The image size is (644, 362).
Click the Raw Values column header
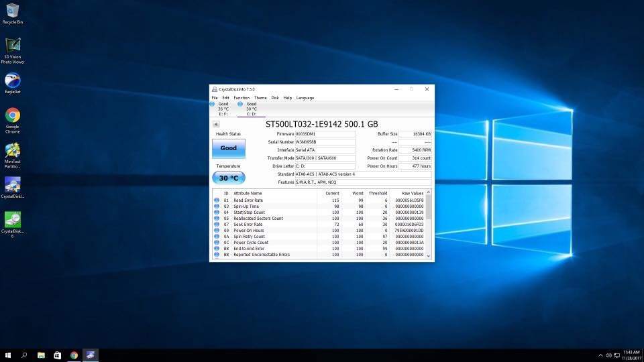[x=413, y=193]
